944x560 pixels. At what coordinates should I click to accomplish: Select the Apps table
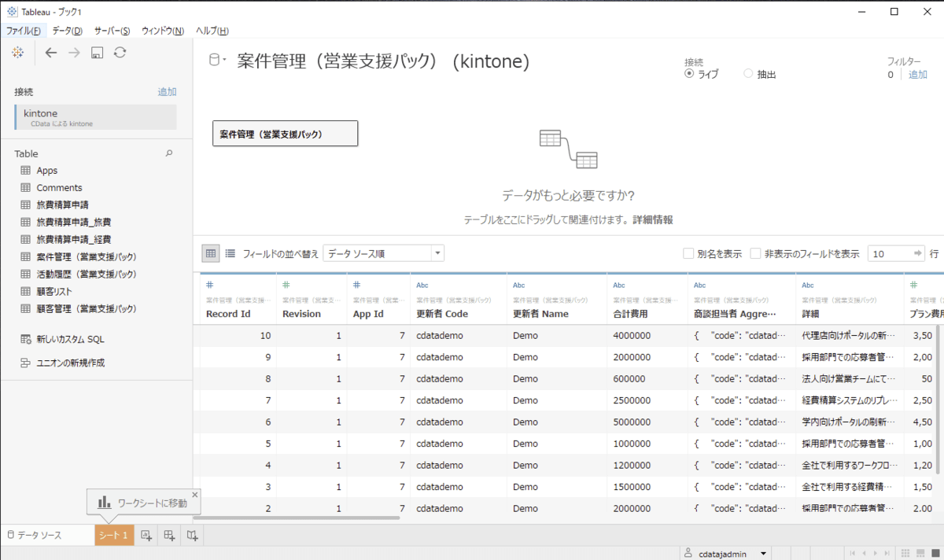(46, 171)
